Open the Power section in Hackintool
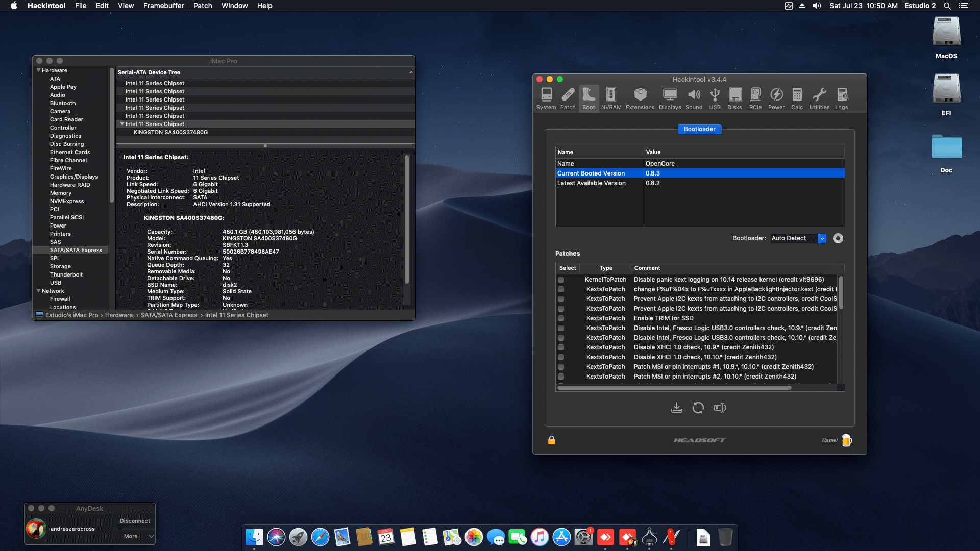This screenshot has width=980, height=551. (x=776, y=98)
